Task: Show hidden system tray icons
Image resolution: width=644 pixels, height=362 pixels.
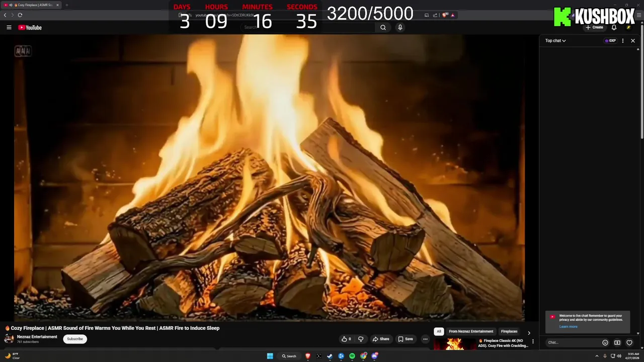Action: coord(597,356)
